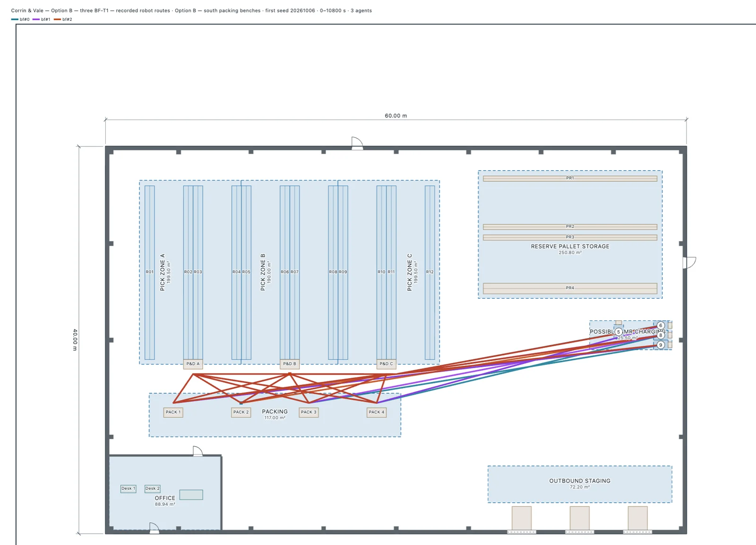Select the PACK 2 bench

click(x=241, y=412)
